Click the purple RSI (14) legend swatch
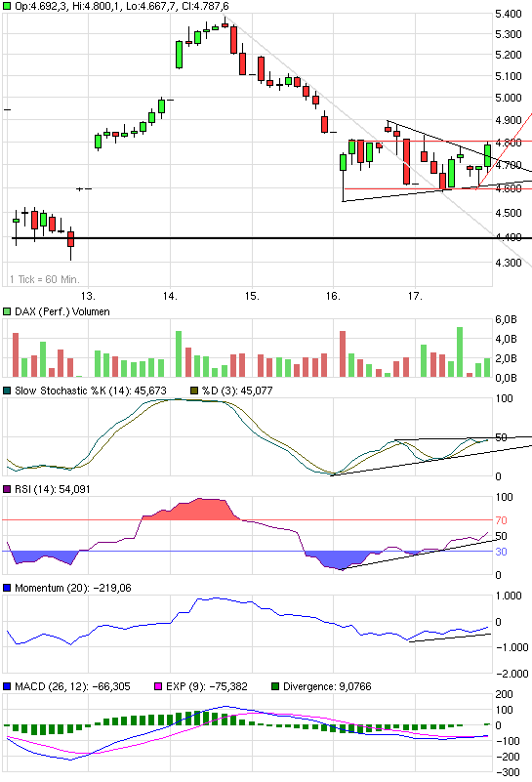 click(x=7, y=489)
